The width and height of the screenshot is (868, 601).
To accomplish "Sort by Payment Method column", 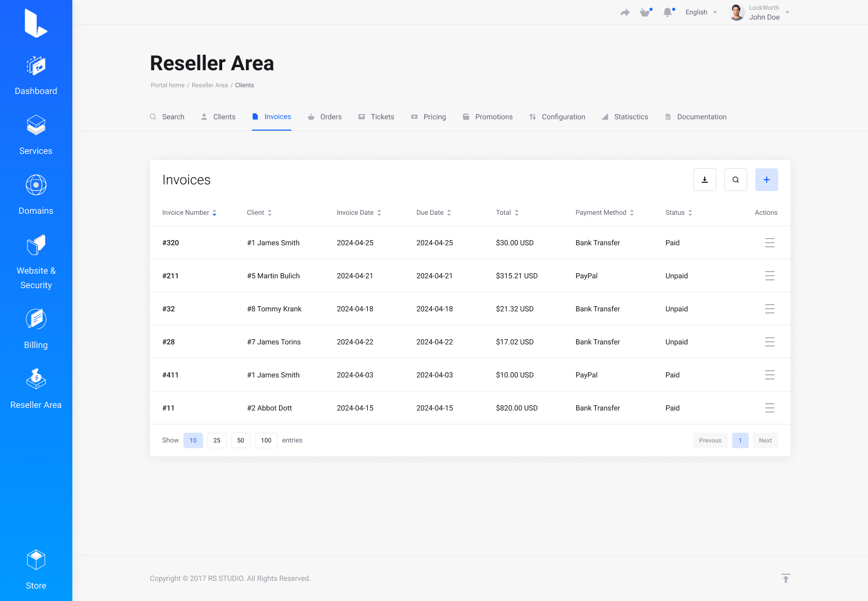I will pyautogui.click(x=605, y=213).
